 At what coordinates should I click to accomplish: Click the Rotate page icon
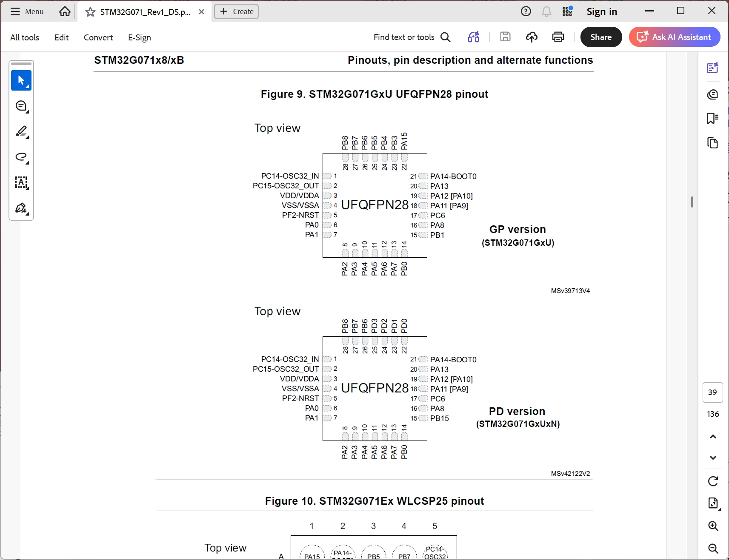pos(713,481)
